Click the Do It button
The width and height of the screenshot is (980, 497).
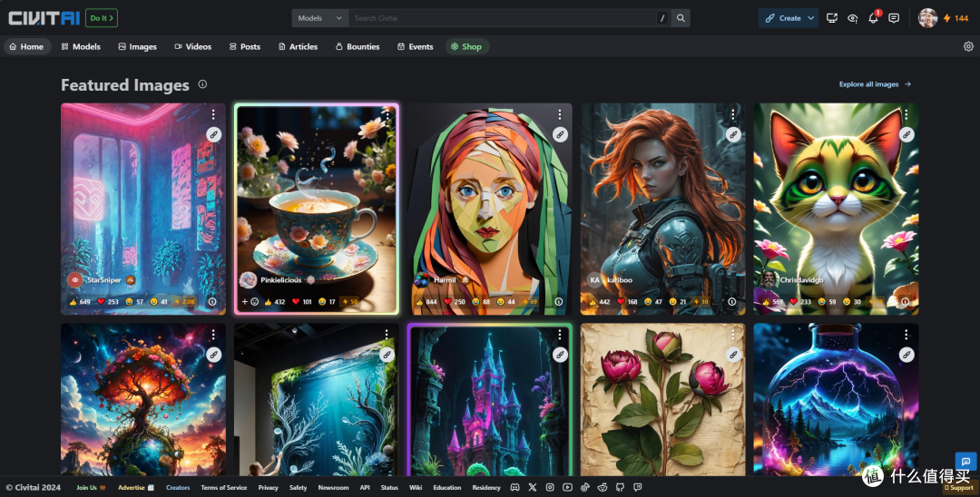pyautogui.click(x=102, y=18)
